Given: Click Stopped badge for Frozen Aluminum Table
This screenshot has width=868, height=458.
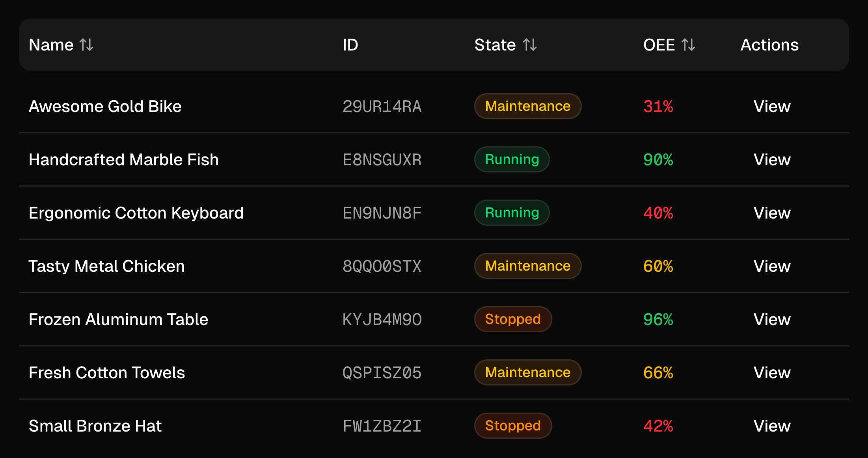Looking at the screenshot, I should [512, 319].
